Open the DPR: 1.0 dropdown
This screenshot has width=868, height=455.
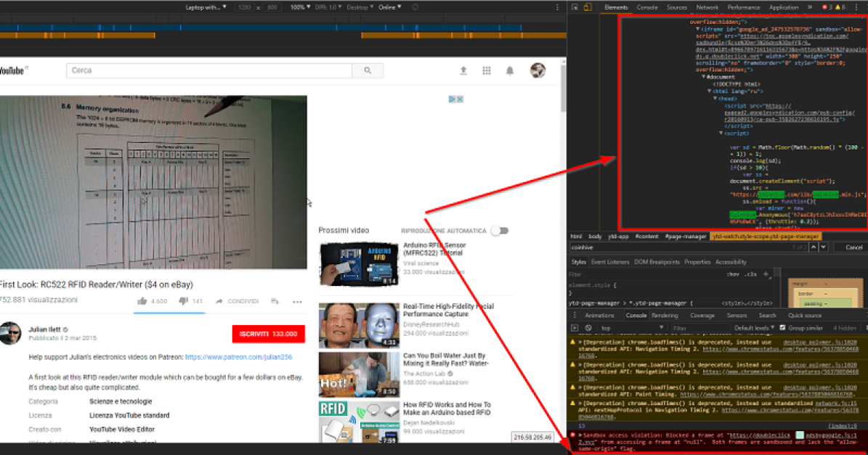coord(328,7)
